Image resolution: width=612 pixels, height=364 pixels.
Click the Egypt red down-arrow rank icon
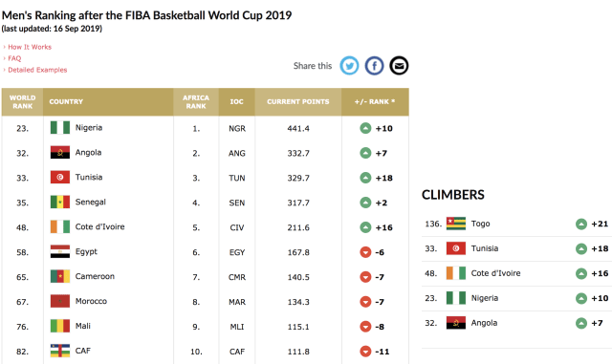(x=365, y=252)
